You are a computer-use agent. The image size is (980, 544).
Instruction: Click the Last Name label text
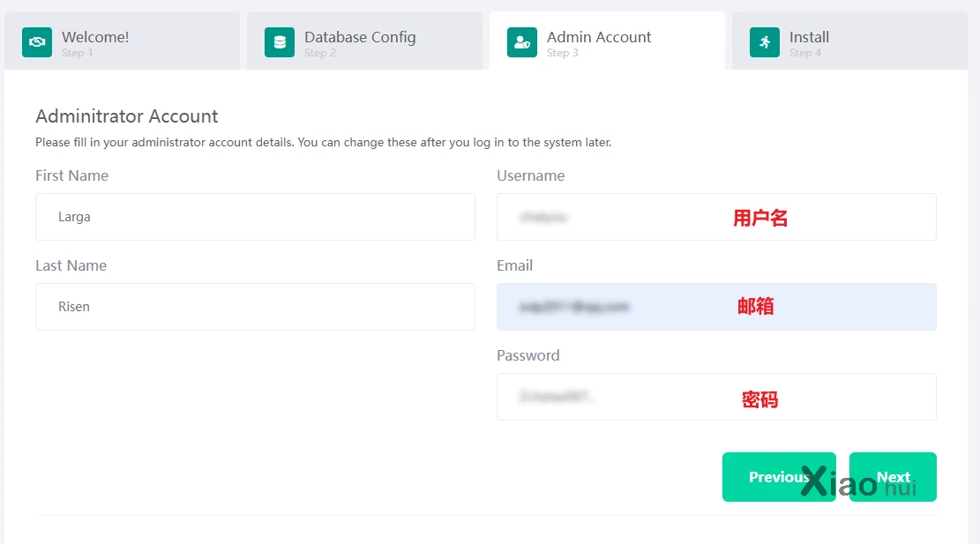(x=71, y=265)
